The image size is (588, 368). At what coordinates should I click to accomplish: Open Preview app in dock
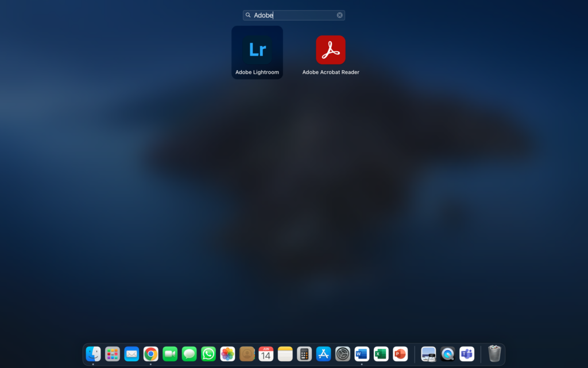tap(428, 354)
